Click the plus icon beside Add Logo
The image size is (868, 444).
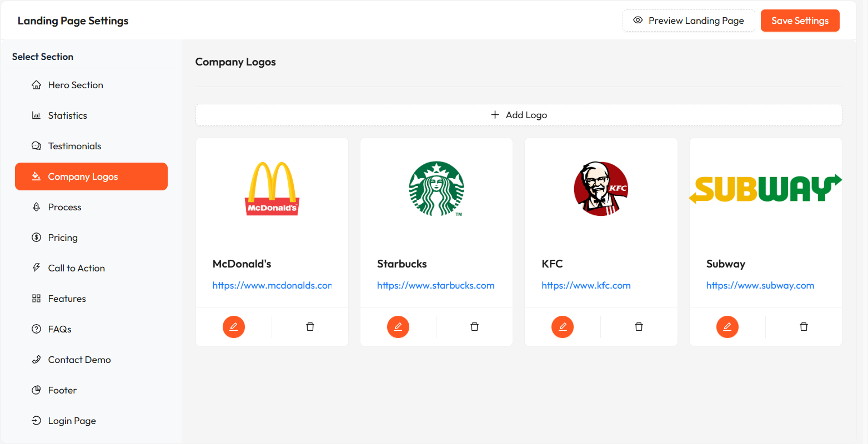(495, 115)
